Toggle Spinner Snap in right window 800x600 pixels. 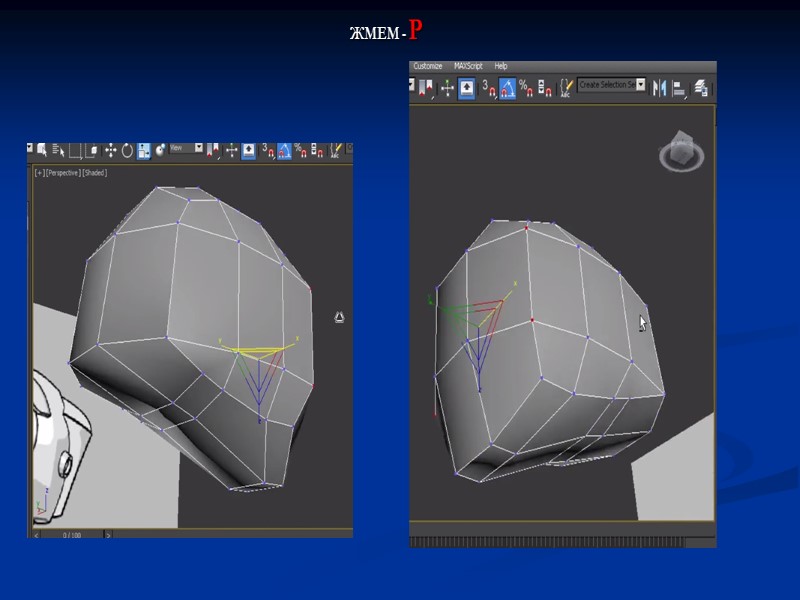pos(544,88)
